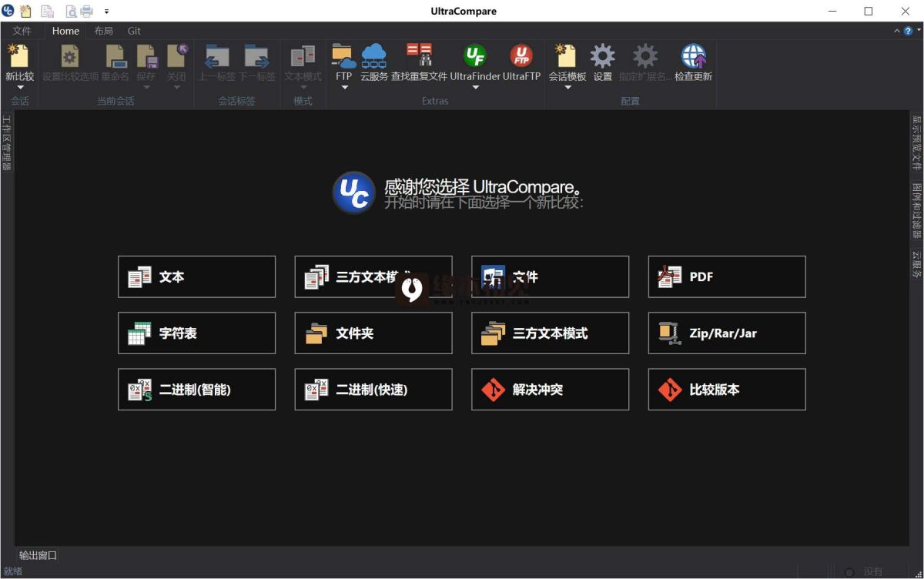Start a 二进制(快速) fast binary compare
Image resolution: width=924 pixels, height=579 pixels.
click(x=373, y=389)
